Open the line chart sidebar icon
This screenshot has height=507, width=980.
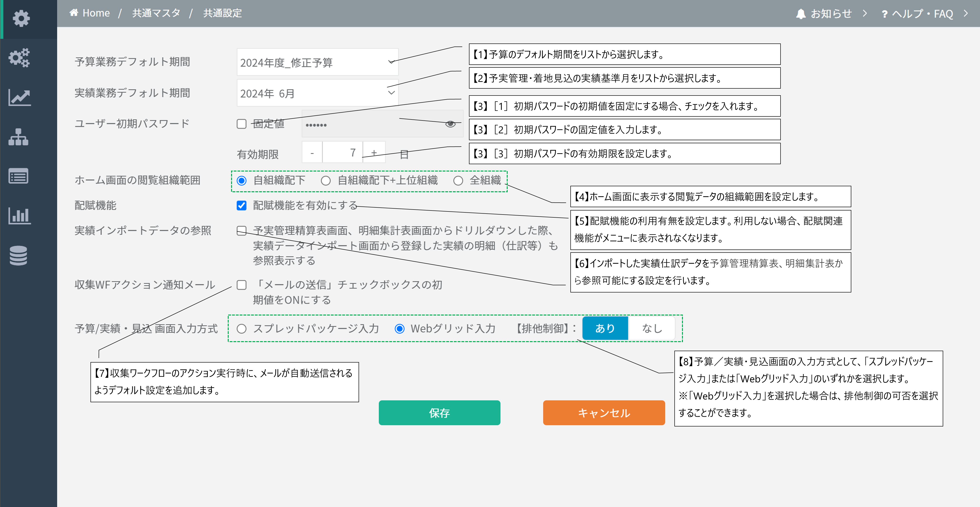(x=19, y=98)
